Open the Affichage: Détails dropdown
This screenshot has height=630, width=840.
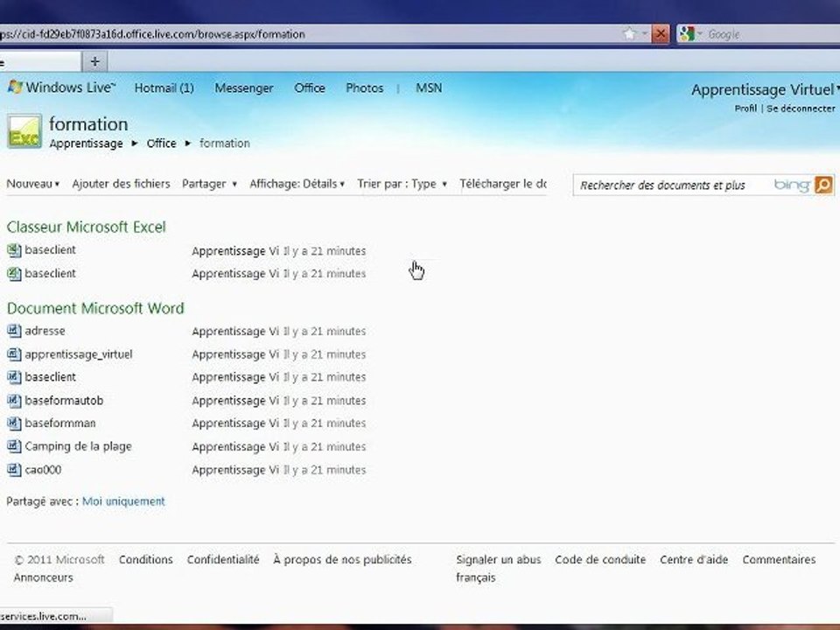point(297,184)
